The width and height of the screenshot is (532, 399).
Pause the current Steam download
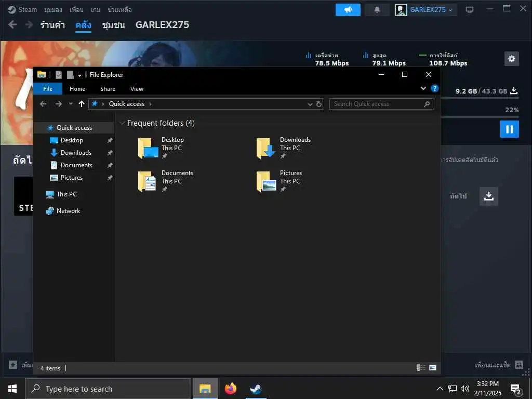click(509, 129)
